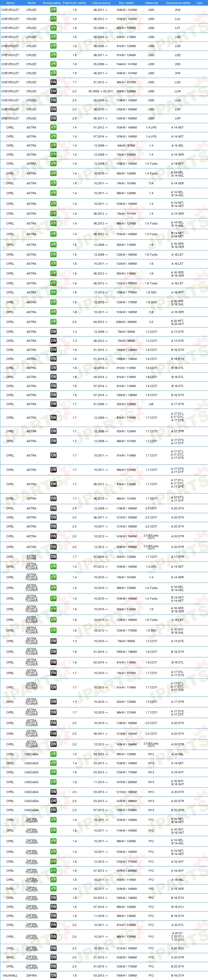Click the diesel icon in the Zafira Tourer 96kW / 130KM row
Screen dimensions: 208x980
tap(53, 937)
